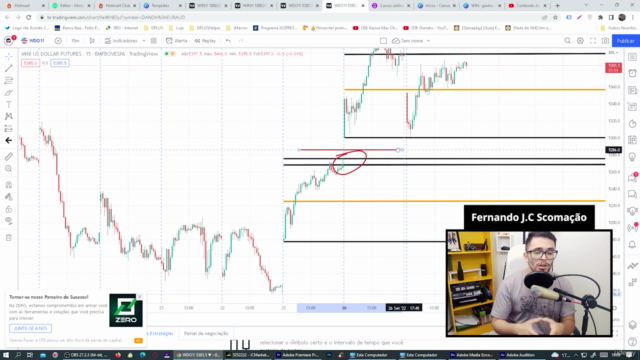Open the user profile avatar menu

(9, 40)
